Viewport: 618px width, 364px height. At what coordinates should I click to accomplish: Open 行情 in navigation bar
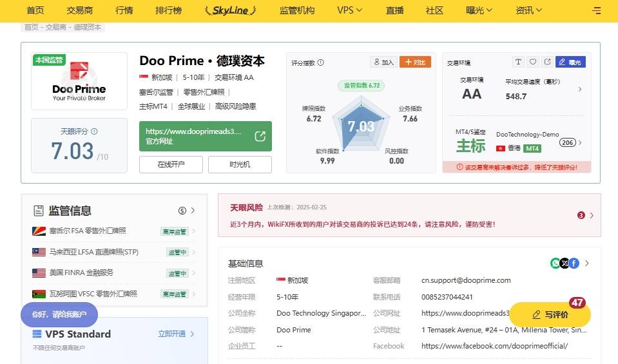click(124, 11)
